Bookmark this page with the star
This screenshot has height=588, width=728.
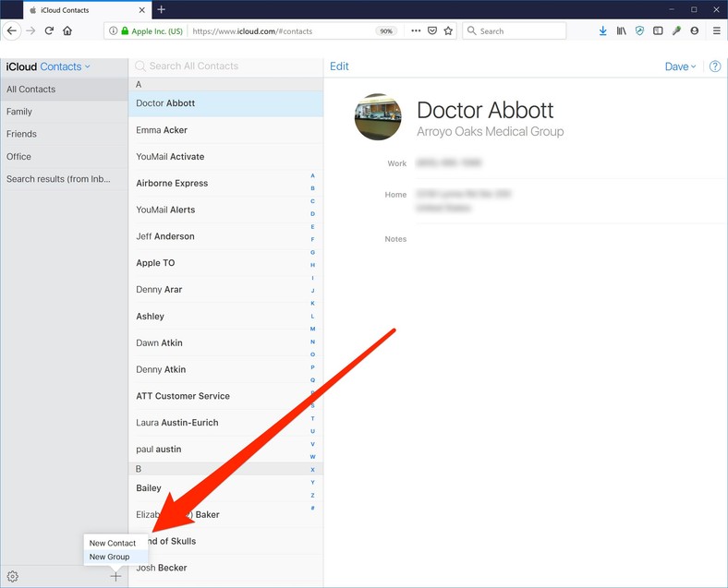pos(448,31)
